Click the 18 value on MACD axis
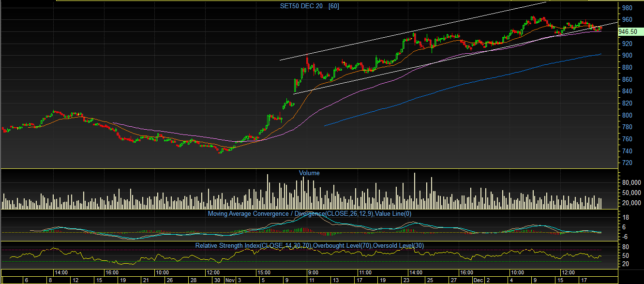 point(625,218)
